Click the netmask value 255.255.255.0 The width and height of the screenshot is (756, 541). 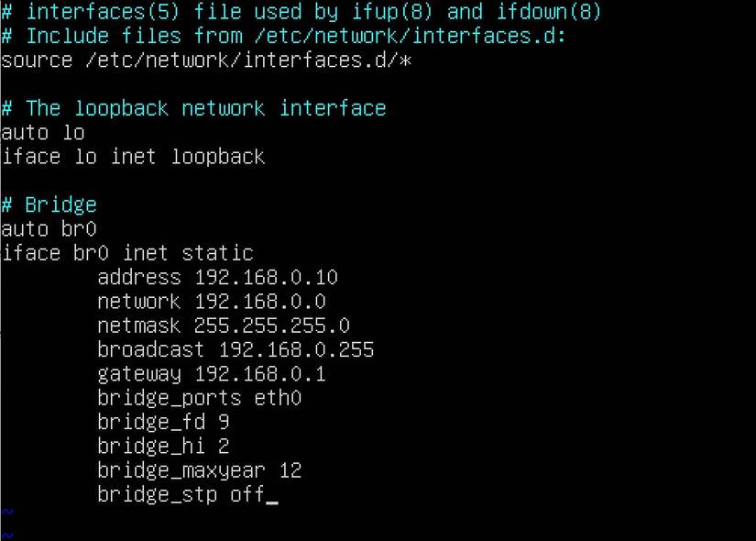271,326
